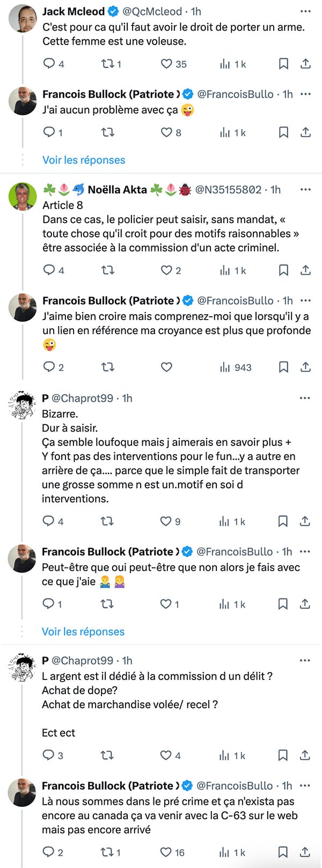Open more options on Jack Mcleod's tweet
This screenshot has height=868, width=322.
coord(305,11)
